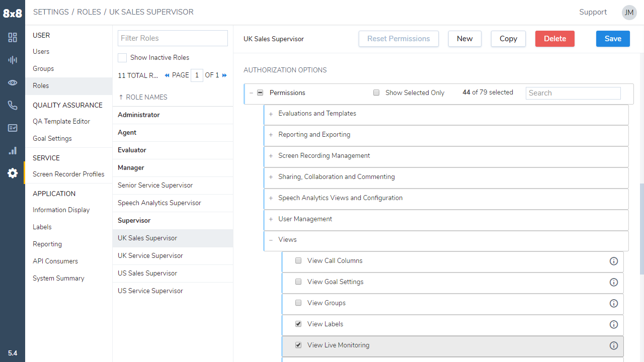Open the bar chart reports icon in the sidebar
Screen dimensions: 644x362
click(x=13, y=151)
